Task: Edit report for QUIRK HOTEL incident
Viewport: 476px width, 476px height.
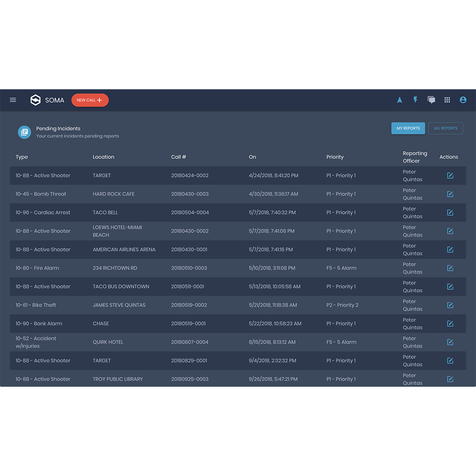Action: (450, 342)
